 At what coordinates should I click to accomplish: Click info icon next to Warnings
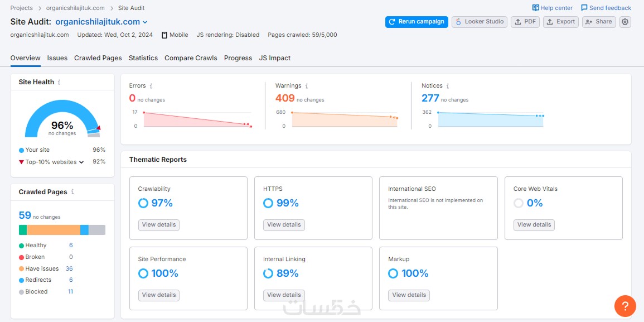(x=307, y=86)
